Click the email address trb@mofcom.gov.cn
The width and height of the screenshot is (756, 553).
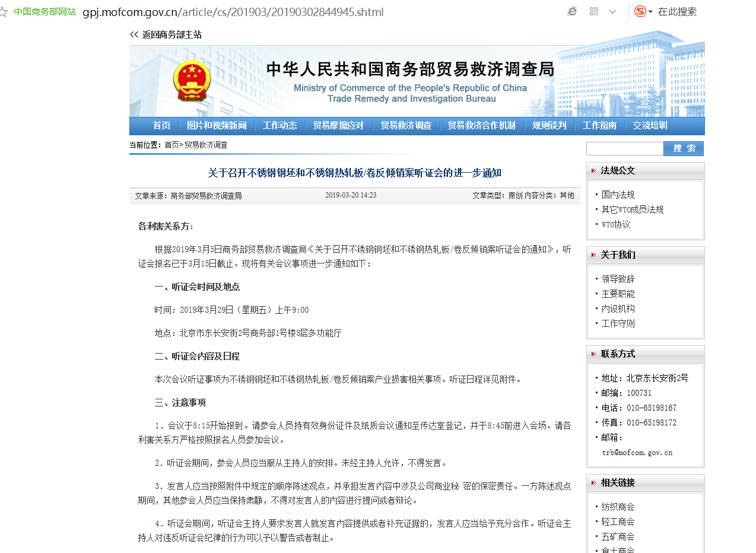(637, 452)
